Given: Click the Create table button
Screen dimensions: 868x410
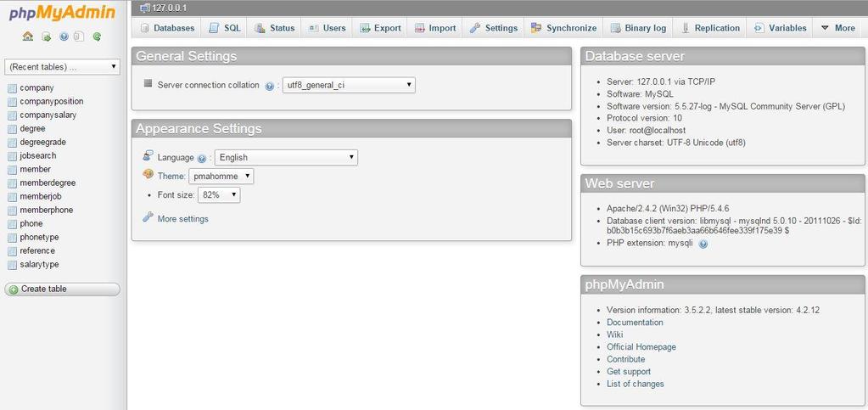Looking at the screenshot, I should (62, 289).
